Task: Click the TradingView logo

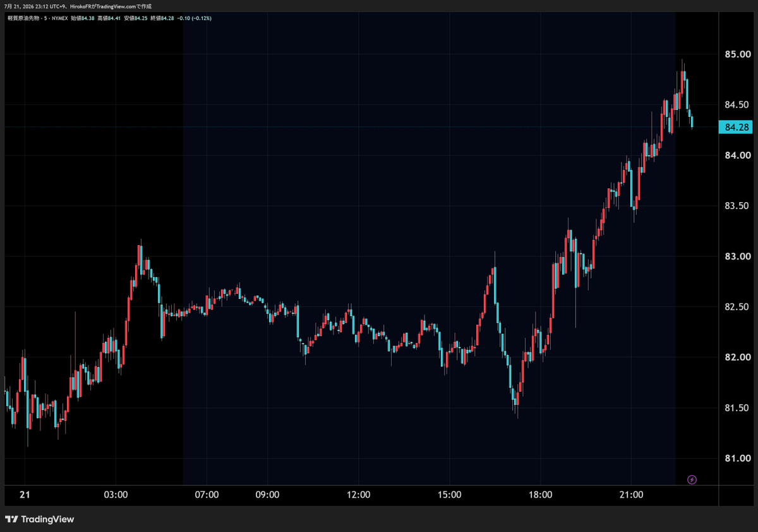Action: click(x=39, y=519)
